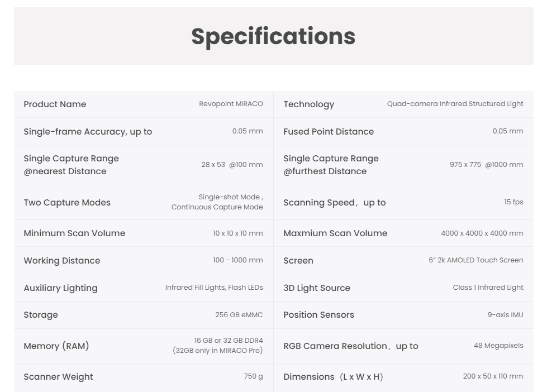Click the Two Capture Modes label
This screenshot has height=392, width=547.
pyautogui.click(x=67, y=203)
